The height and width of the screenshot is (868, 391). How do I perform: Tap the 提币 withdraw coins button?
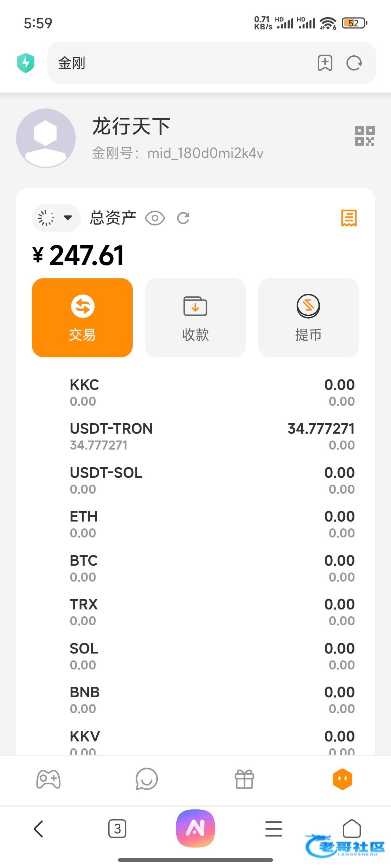click(308, 318)
